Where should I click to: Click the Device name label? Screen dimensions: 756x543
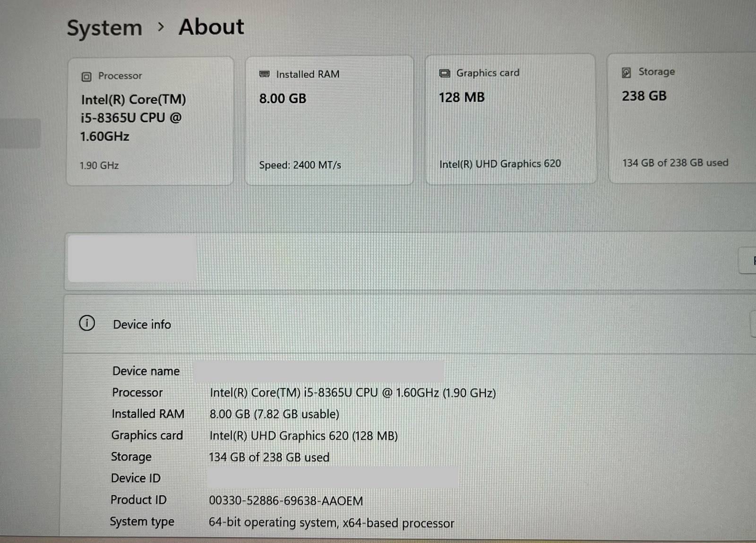coord(146,371)
